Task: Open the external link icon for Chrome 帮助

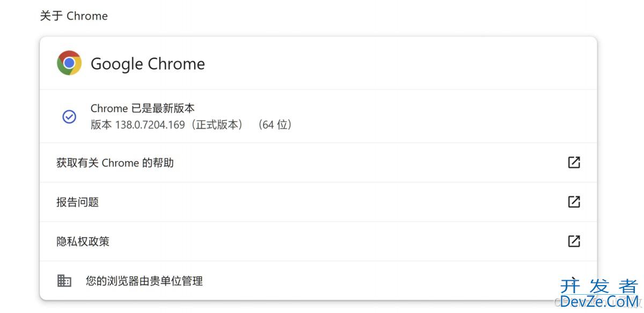Action: (574, 162)
